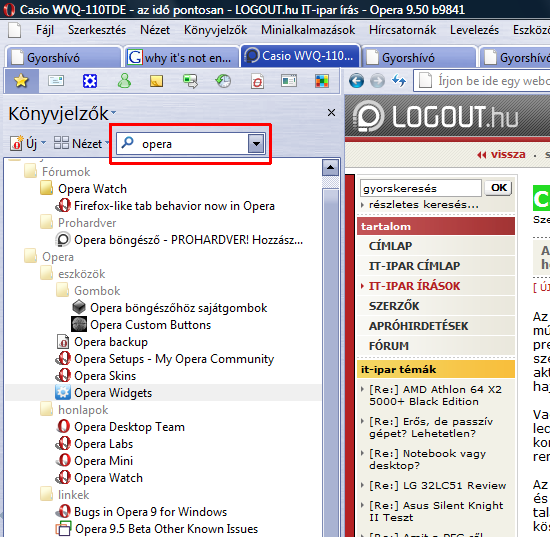Screen dimensions: 550x537
Task: Click the OK search button
Action: click(x=499, y=188)
